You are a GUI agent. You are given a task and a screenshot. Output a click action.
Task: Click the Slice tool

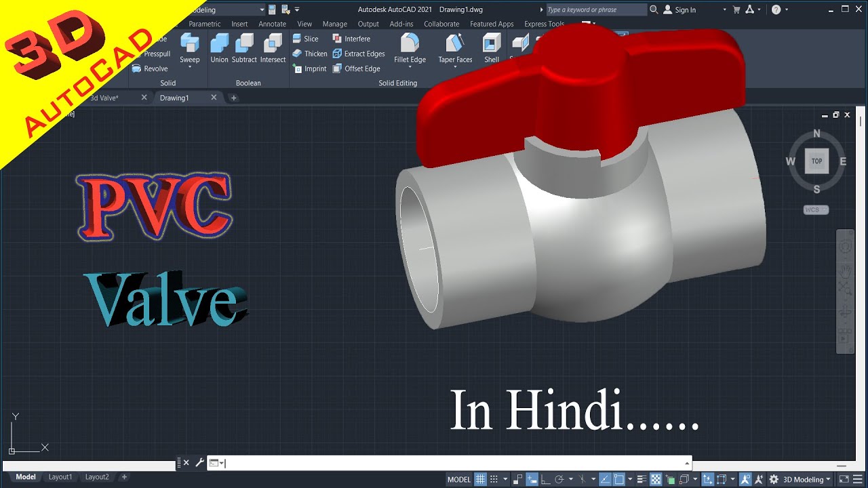click(305, 39)
